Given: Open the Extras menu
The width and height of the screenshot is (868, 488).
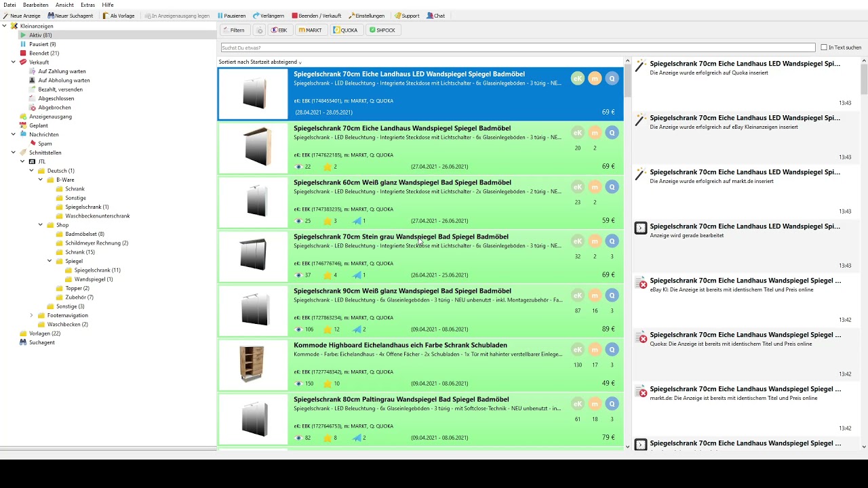Looking at the screenshot, I should 87,5.
